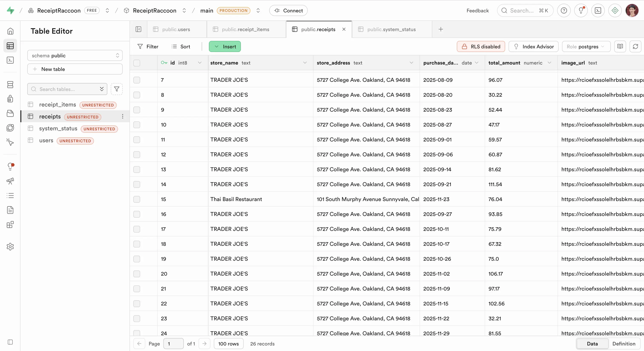The width and height of the screenshot is (644, 351).
Task: Click the Database icon in sidebar
Action: click(x=10, y=85)
